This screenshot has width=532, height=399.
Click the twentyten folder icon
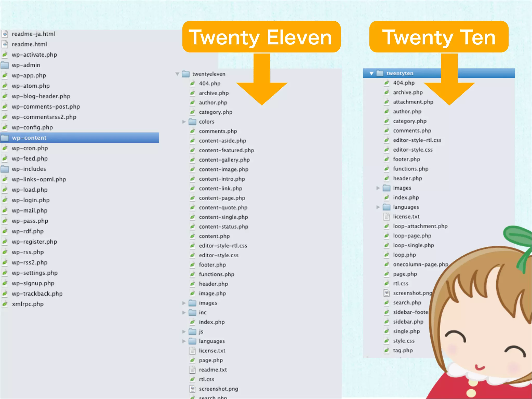tap(380, 73)
